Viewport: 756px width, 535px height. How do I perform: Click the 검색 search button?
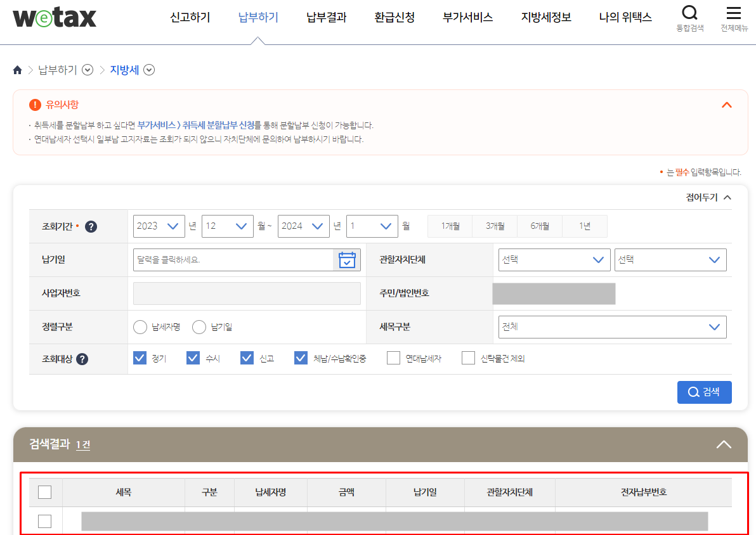click(704, 392)
